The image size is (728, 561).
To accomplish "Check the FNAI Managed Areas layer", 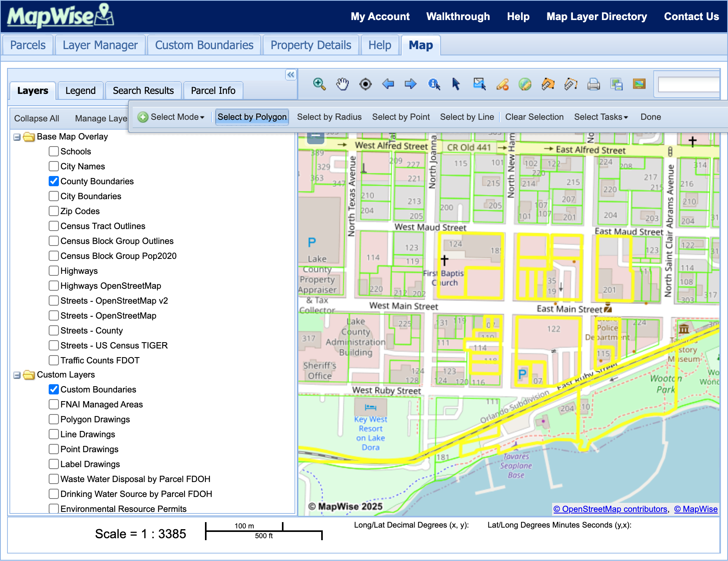I will (x=54, y=404).
